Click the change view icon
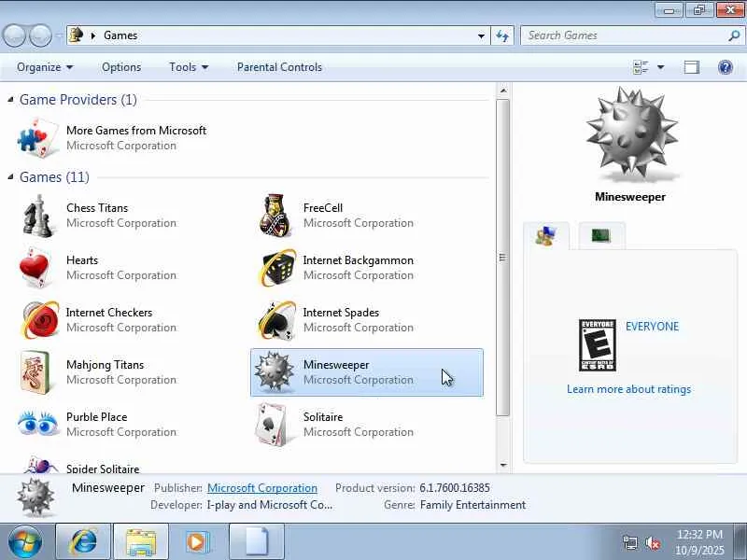 click(641, 67)
